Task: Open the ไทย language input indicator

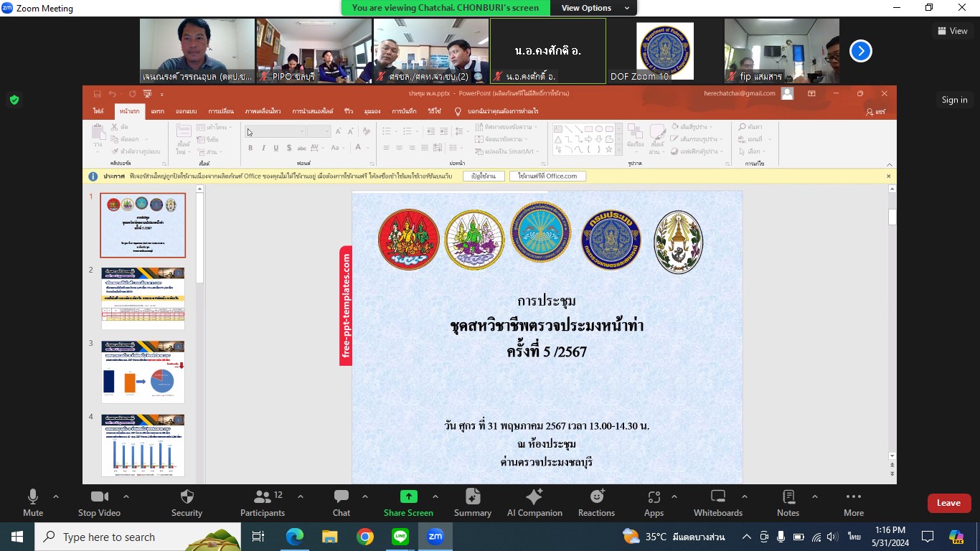Action: pos(854,537)
